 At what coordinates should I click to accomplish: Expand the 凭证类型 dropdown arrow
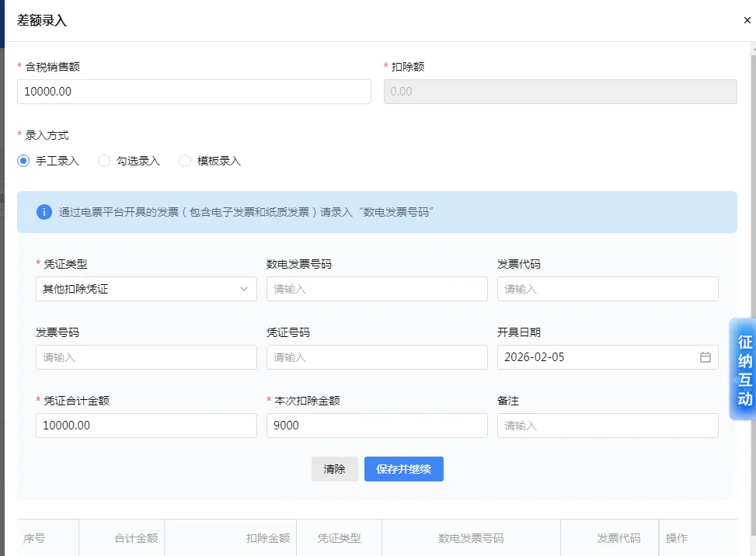click(x=244, y=289)
